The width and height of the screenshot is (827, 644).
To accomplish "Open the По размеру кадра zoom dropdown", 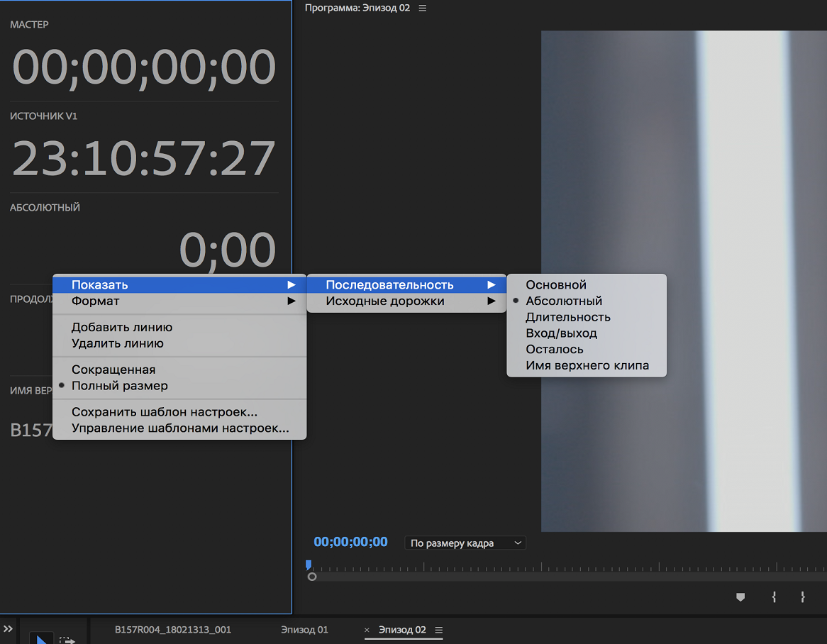I will [x=465, y=543].
